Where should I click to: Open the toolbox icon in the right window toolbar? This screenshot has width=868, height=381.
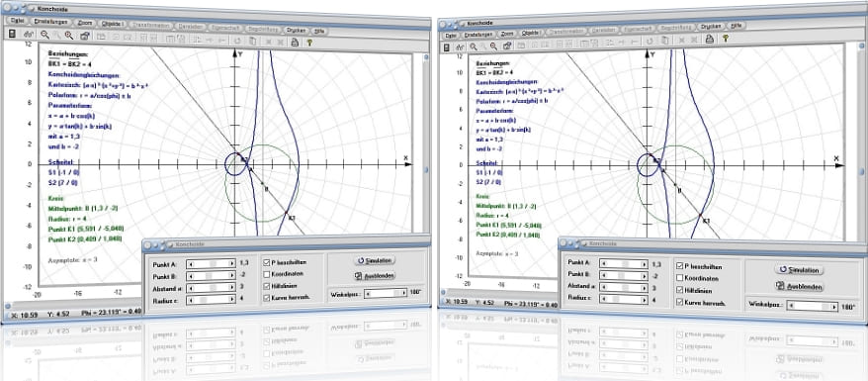click(507, 46)
